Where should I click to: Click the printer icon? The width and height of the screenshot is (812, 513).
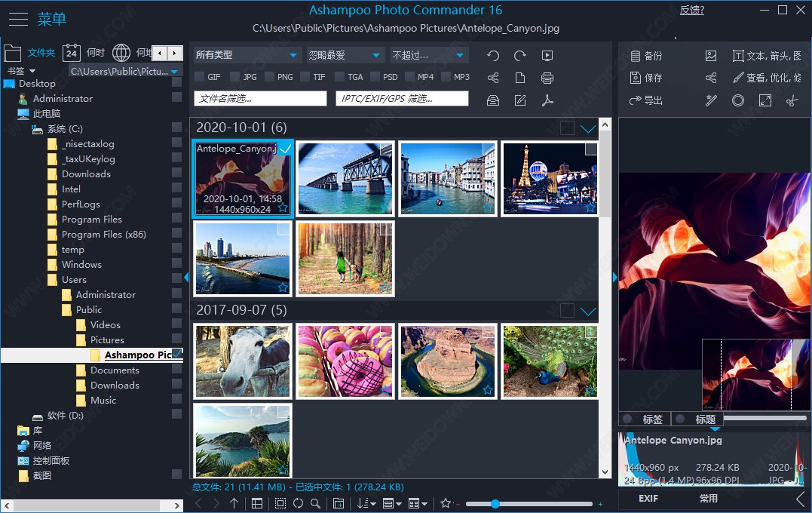[x=547, y=78]
